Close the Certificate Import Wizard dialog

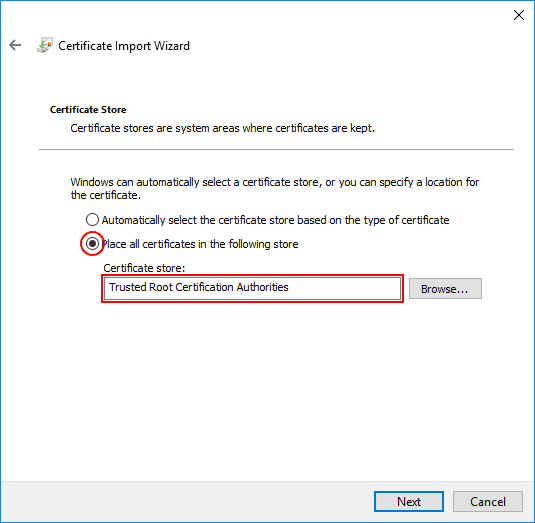coord(519,15)
